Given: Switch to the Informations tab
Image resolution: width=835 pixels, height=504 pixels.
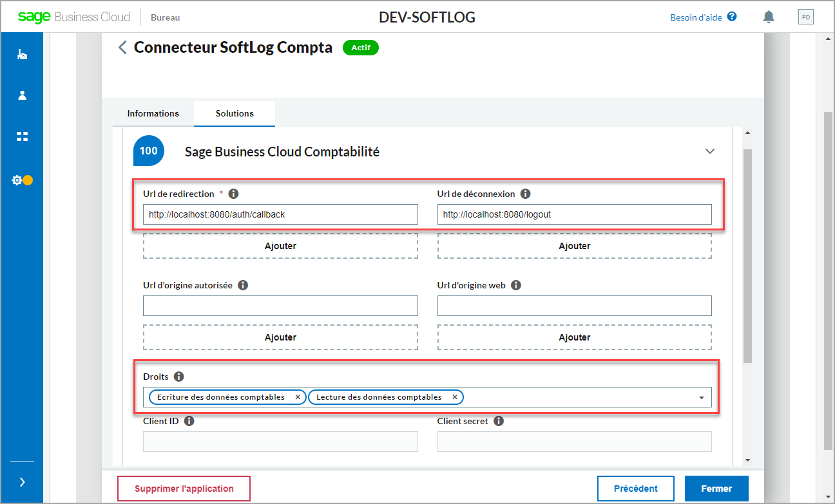Looking at the screenshot, I should (x=153, y=113).
